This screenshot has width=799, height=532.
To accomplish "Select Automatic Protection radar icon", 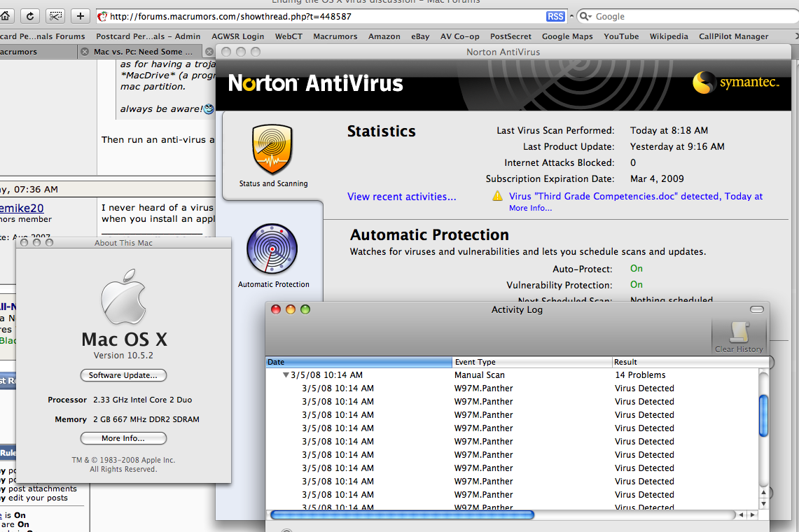I will [272, 248].
